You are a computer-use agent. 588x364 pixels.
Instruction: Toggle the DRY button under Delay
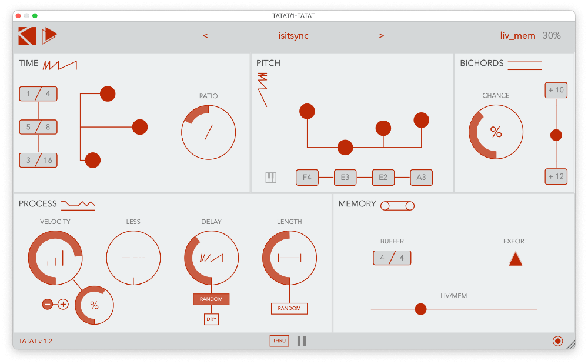coord(211,319)
